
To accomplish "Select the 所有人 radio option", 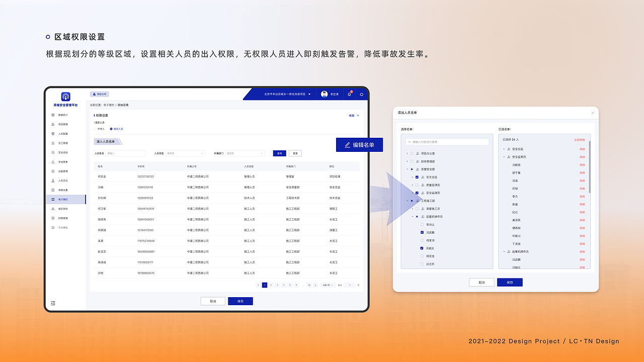I will coord(100,129).
